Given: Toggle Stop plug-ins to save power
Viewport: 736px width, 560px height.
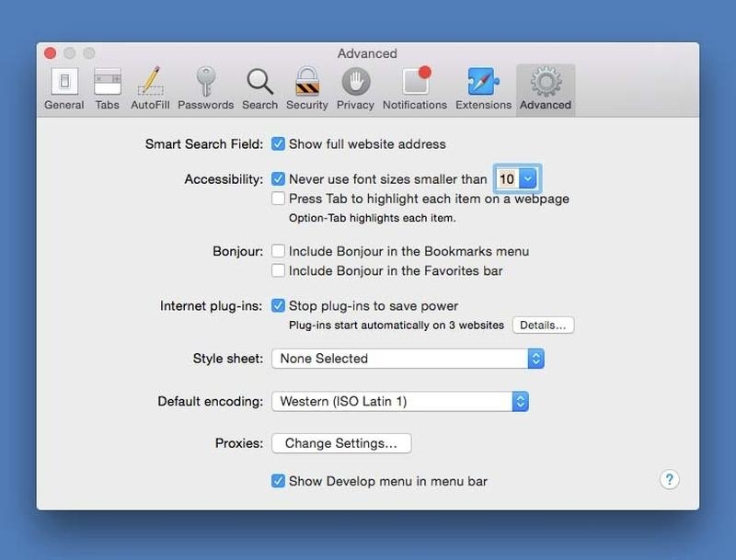Looking at the screenshot, I should coord(278,306).
